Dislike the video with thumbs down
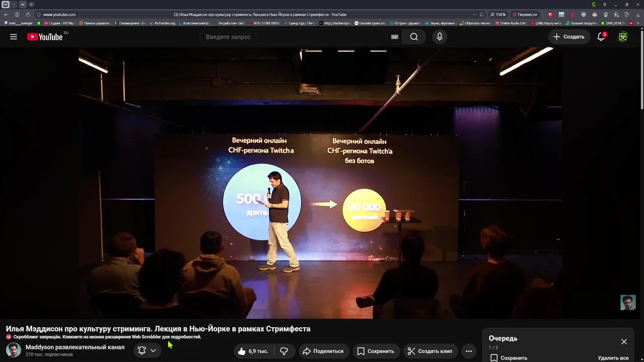 [284, 351]
